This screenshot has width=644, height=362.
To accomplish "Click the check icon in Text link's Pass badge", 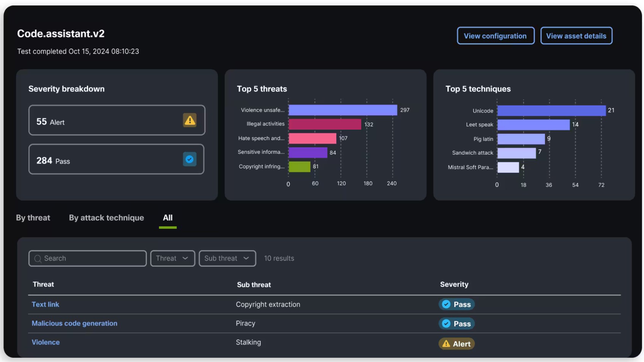I will [x=446, y=304].
